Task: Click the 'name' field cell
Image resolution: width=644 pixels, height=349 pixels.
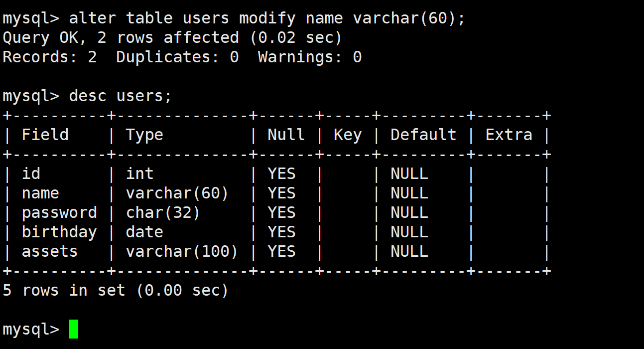Action: coord(40,193)
